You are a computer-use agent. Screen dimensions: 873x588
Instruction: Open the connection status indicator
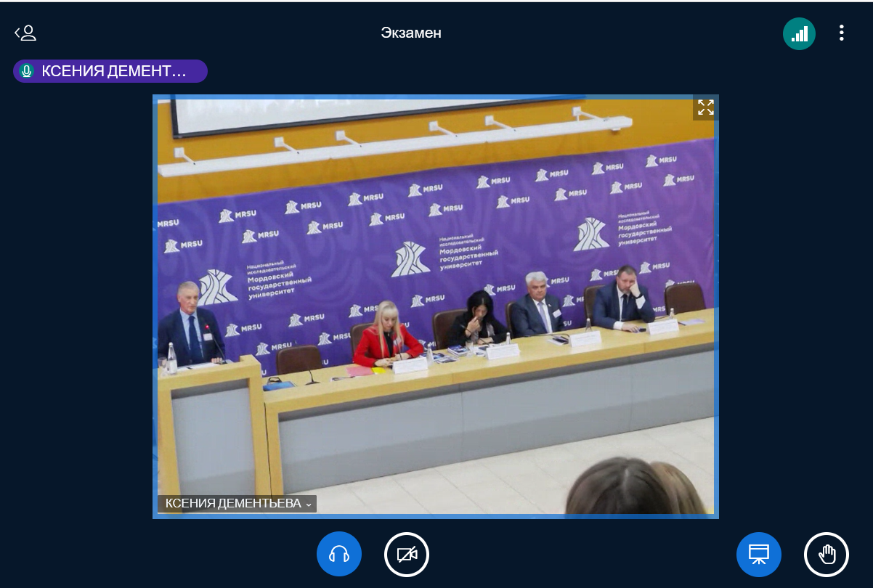pos(799,33)
